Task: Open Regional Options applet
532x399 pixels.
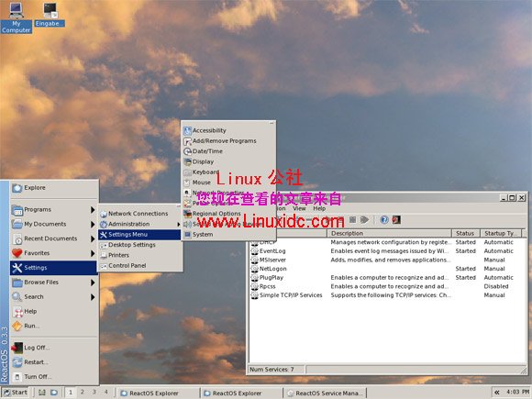Action: [x=228, y=214]
